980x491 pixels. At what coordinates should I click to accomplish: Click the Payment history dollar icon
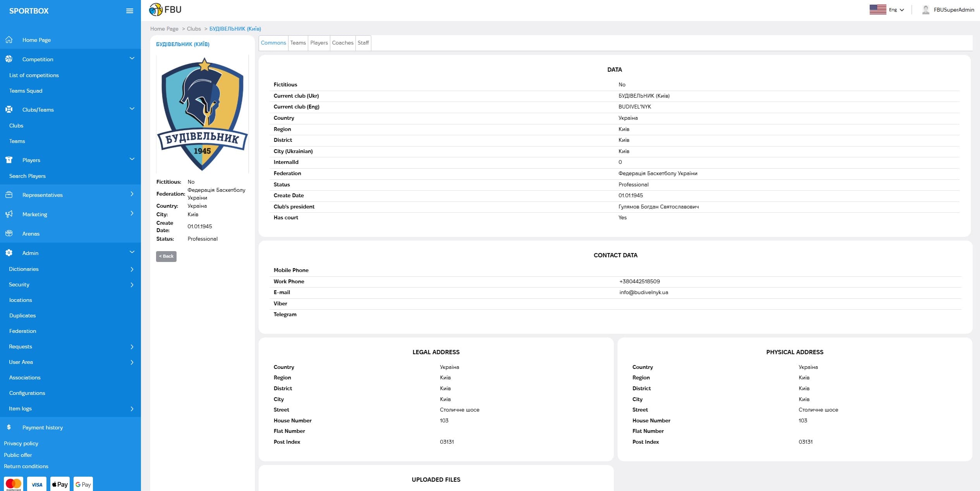click(9, 427)
